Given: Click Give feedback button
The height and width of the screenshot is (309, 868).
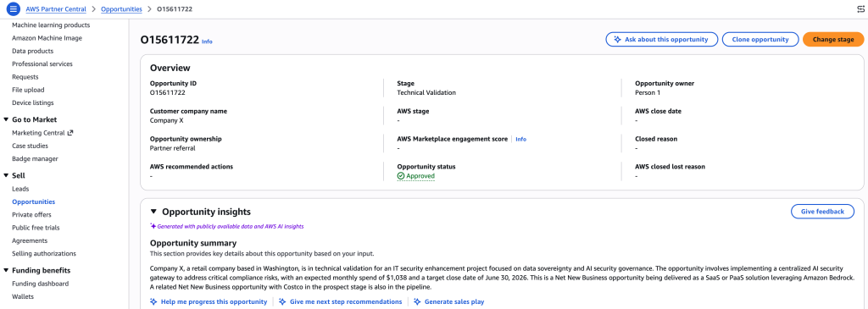Looking at the screenshot, I should pos(822,211).
